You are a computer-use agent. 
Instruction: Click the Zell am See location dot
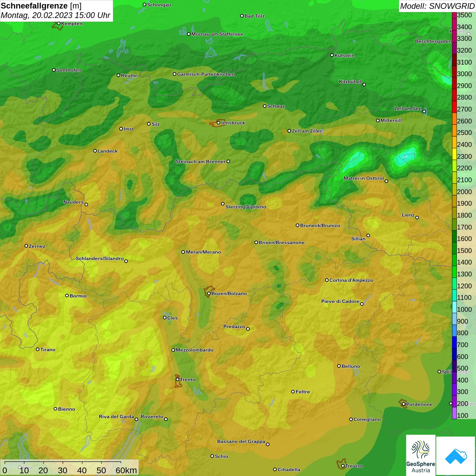pos(424,111)
